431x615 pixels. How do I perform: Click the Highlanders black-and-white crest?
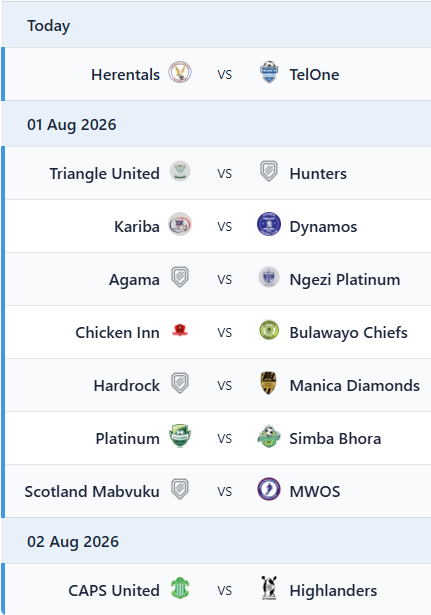pyautogui.click(x=269, y=588)
